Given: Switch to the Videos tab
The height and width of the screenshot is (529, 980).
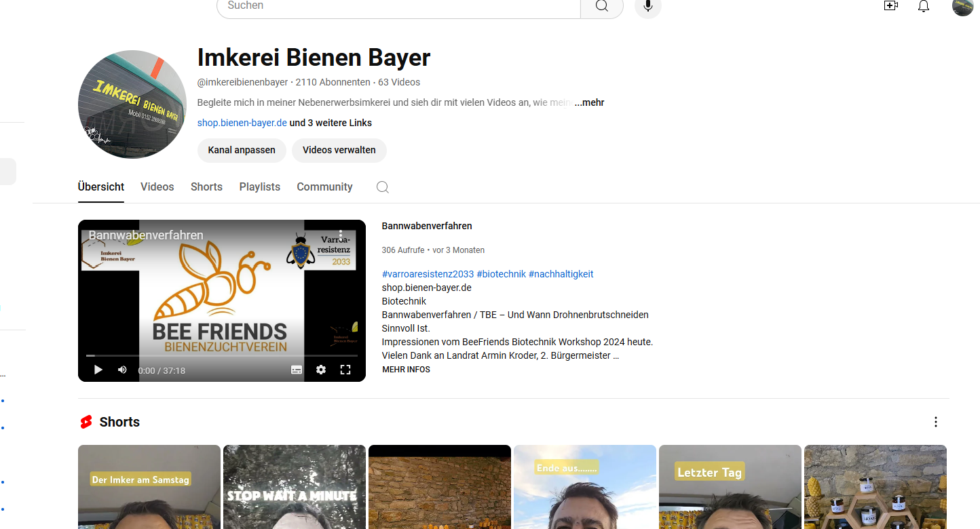Looking at the screenshot, I should [x=157, y=187].
